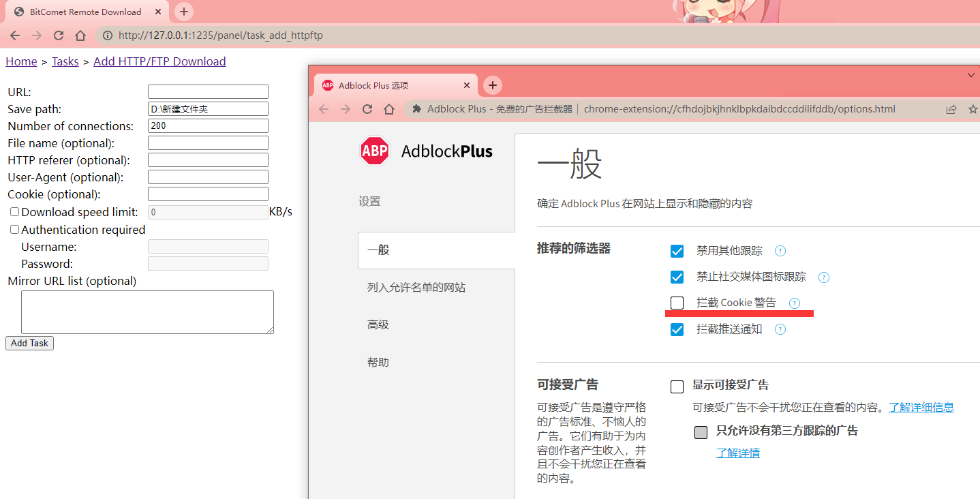Uncheck 禁用其他跟踪 checkbox
This screenshot has height=499, width=980.
pyautogui.click(x=677, y=251)
